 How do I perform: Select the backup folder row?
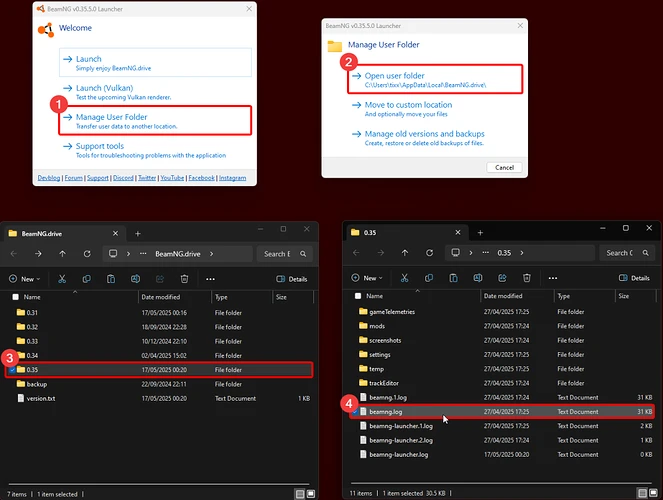pyautogui.click(x=161, y=384)
